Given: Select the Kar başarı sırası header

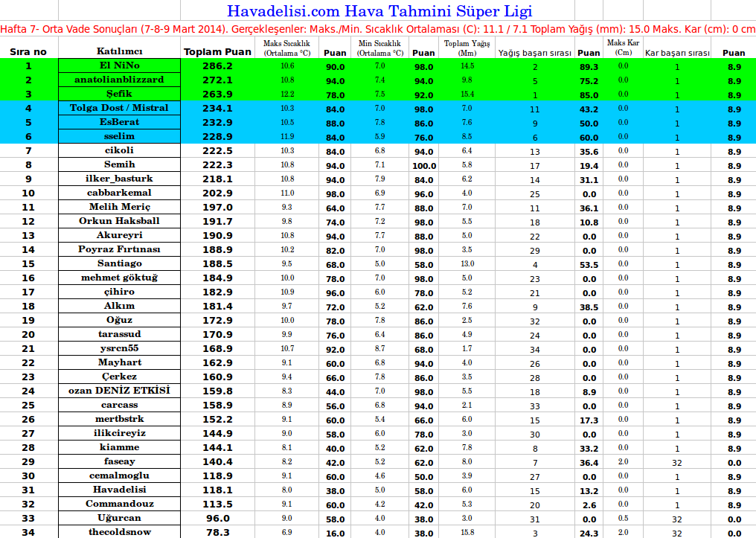Looking at the screenshot, I should 677,53.
